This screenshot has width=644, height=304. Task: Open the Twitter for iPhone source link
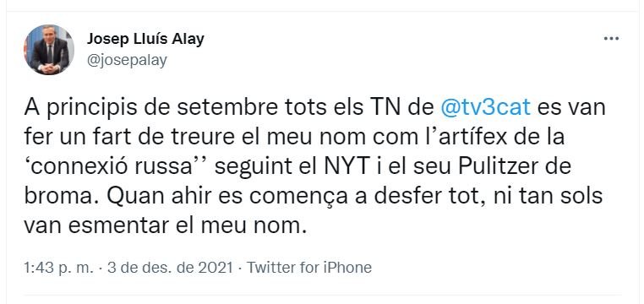coord(308,268)
